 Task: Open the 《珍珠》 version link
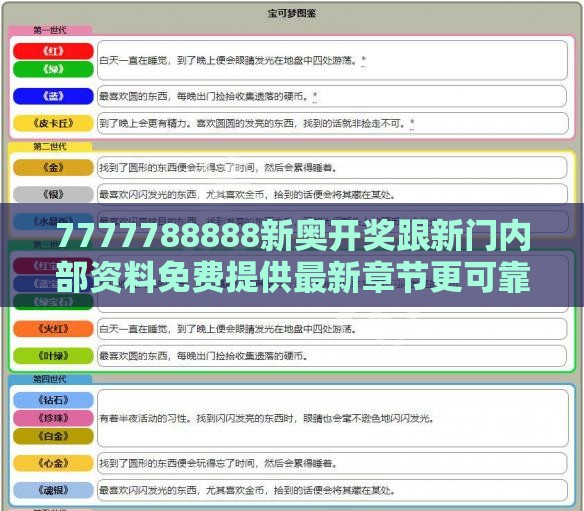click(53, 418)
